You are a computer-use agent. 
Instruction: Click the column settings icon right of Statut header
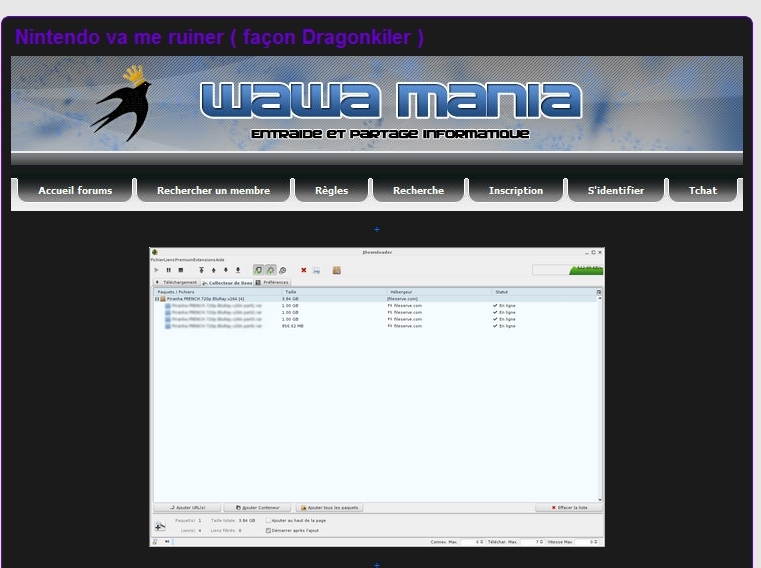point(599,292)
